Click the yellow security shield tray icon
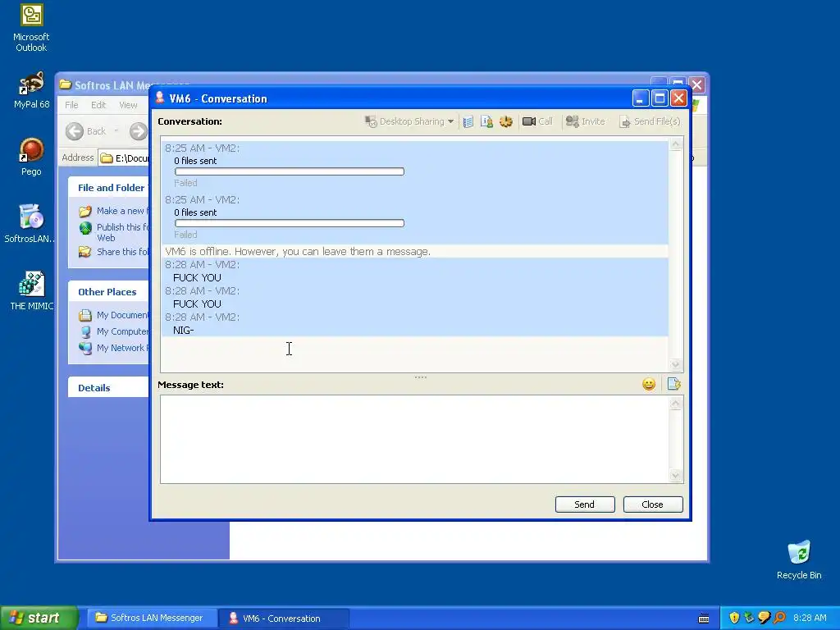The image size is (840, 630). click(734, 619)
